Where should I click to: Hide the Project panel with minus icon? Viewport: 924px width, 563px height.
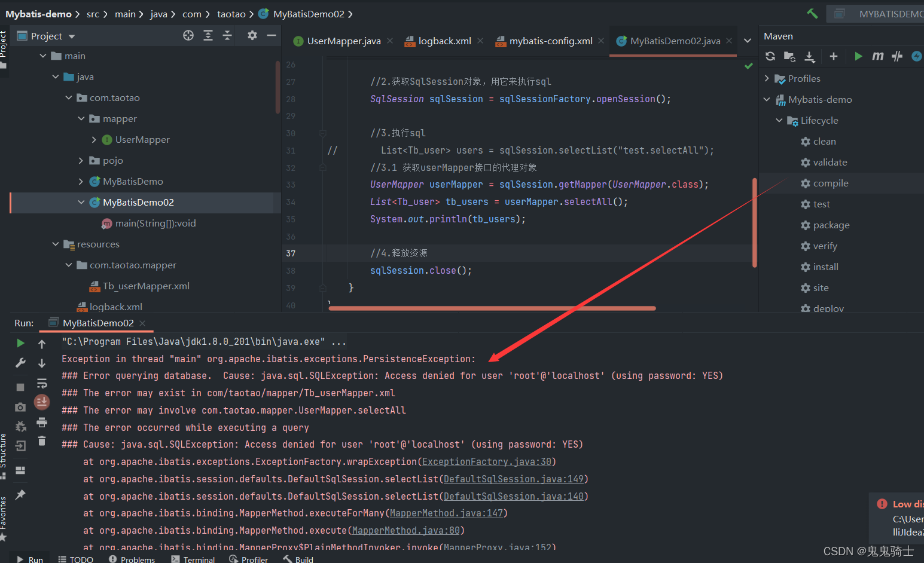tap(272, 36)
